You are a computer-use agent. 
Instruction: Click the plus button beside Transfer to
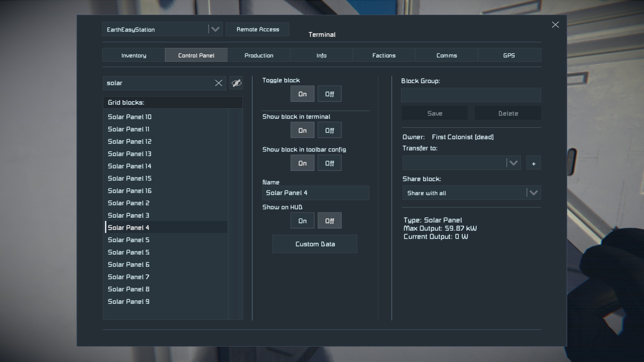click(533, 163)
